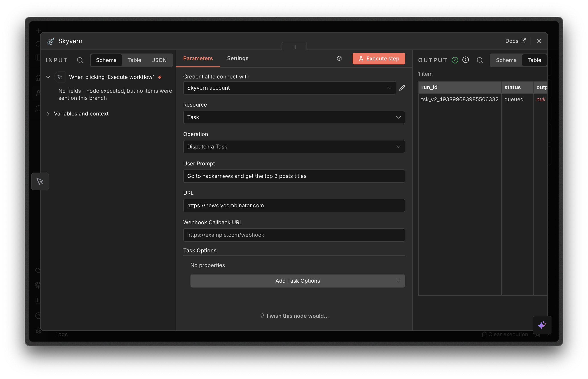Open the Resource dropdown showing Task
Screen dimensions: 588x379
(294, 117)
